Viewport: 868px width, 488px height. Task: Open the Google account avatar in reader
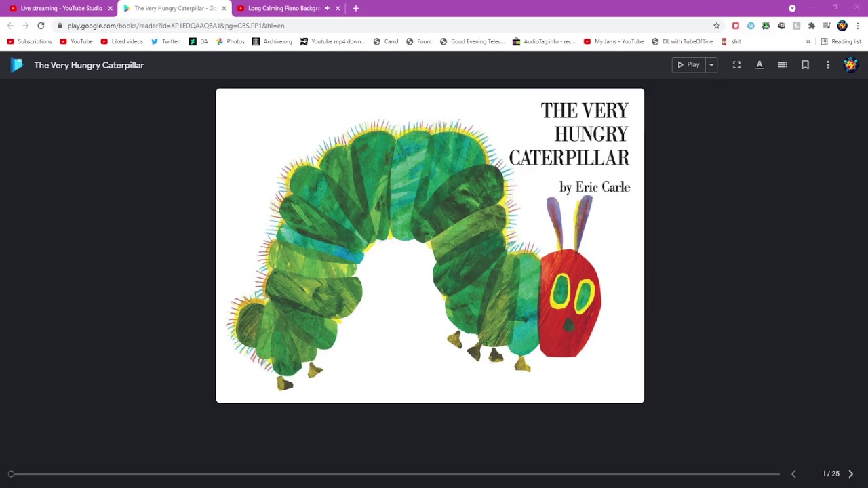(x=850, y=65)
